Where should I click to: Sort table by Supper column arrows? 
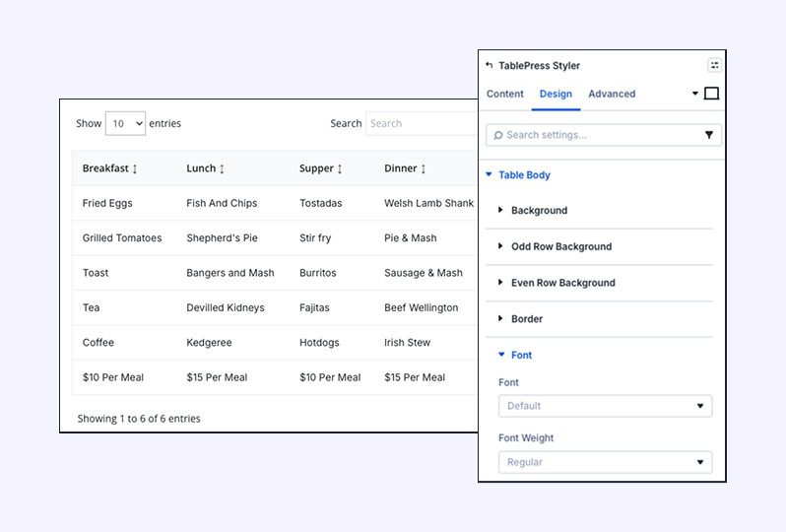click(x=340, y=169)
